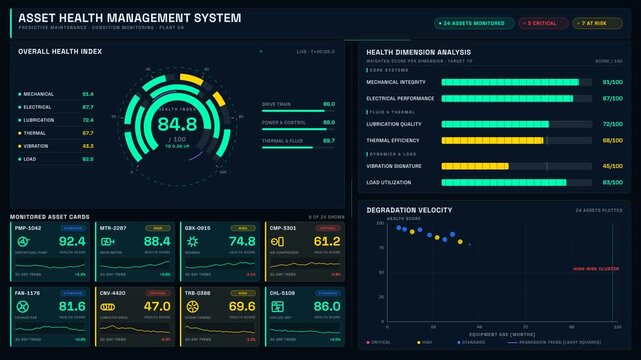Click the Power & Control 88.9 progress bar

coord(298,129)
